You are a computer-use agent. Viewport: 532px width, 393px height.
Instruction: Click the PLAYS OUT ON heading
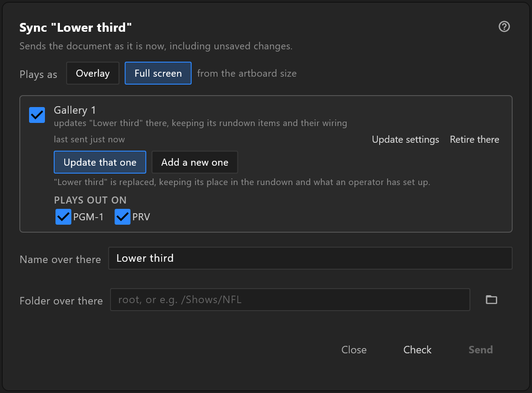pyautogui.click(x=90, y=200)
